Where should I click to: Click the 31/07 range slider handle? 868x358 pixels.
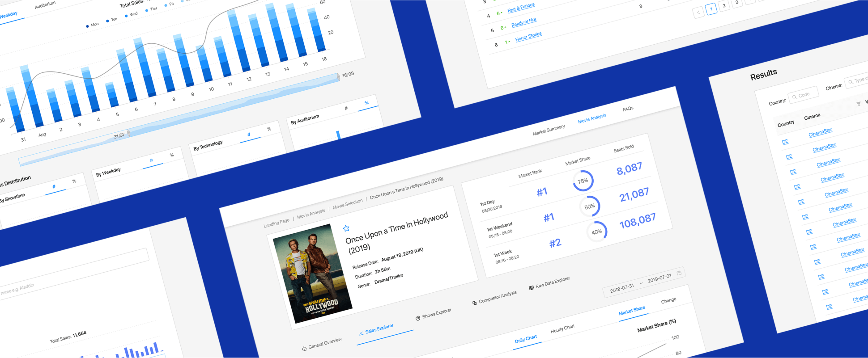128,133
